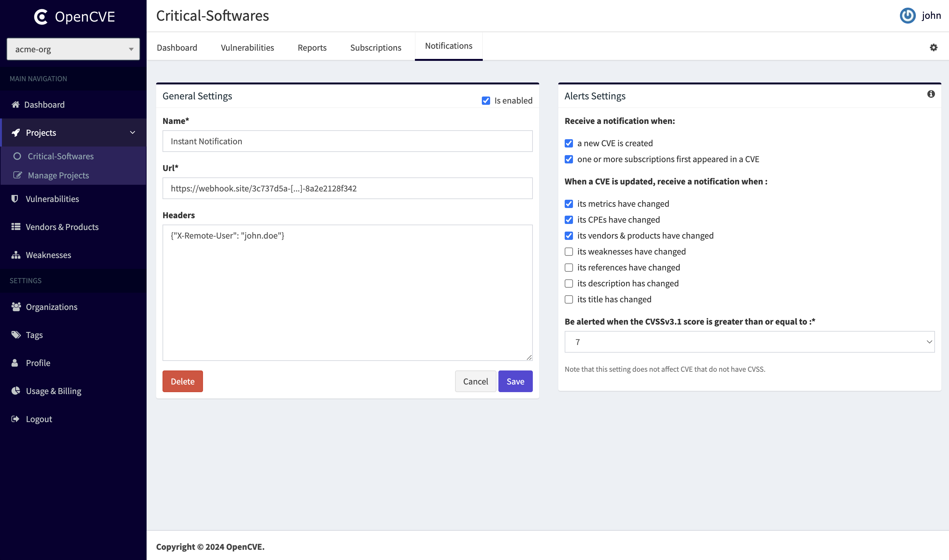The image size is (949, 560).
Task: Click the shield icon for Vulnerabilities
Action: (x=15, y=198)
